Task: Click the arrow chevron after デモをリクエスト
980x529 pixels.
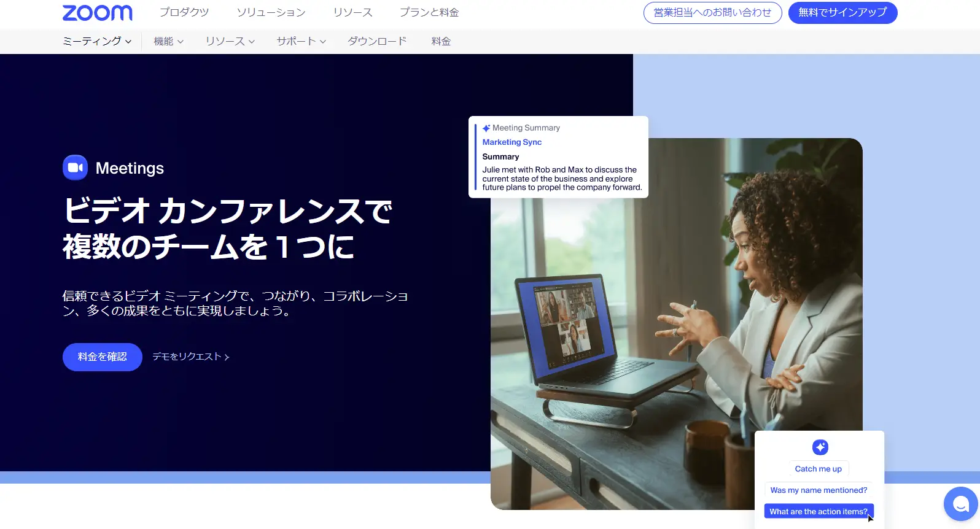Action: point(227,357)
